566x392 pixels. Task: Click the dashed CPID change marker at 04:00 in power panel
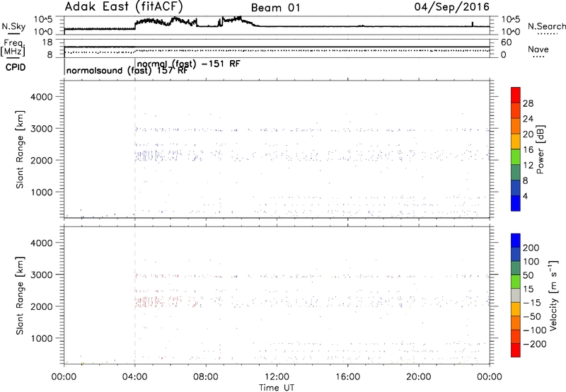[135, 150]
